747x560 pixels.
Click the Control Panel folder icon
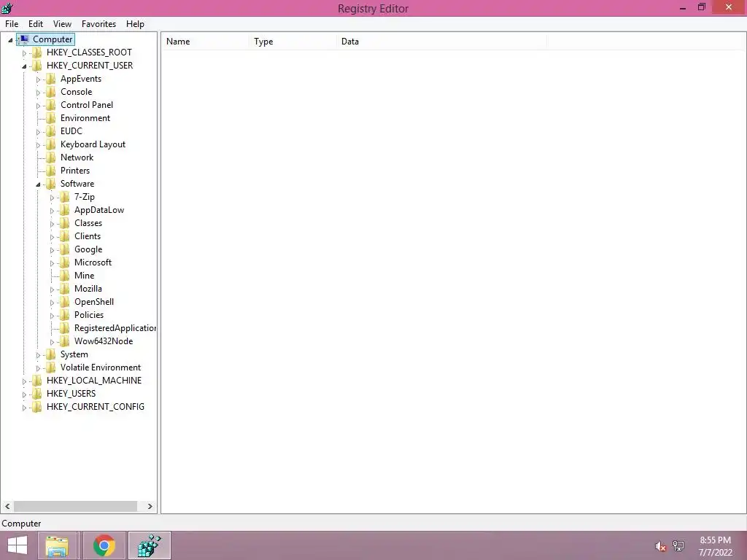(x=51, y=105)
